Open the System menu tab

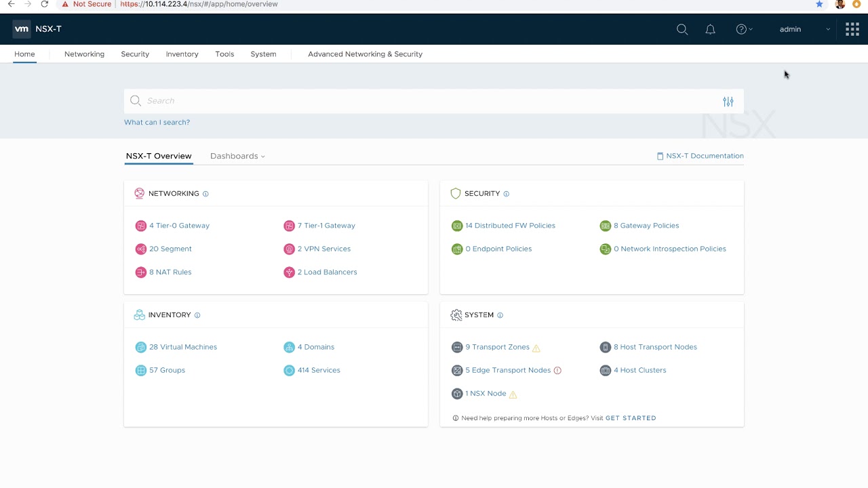coord(263,54)
